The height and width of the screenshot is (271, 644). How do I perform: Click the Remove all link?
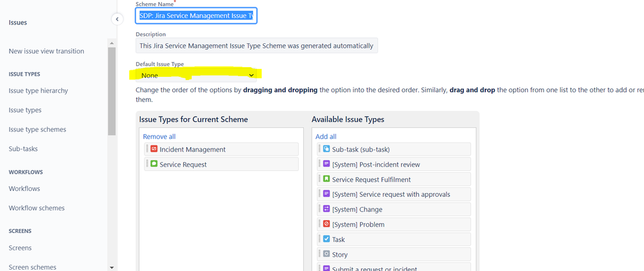tap(159, 136)
